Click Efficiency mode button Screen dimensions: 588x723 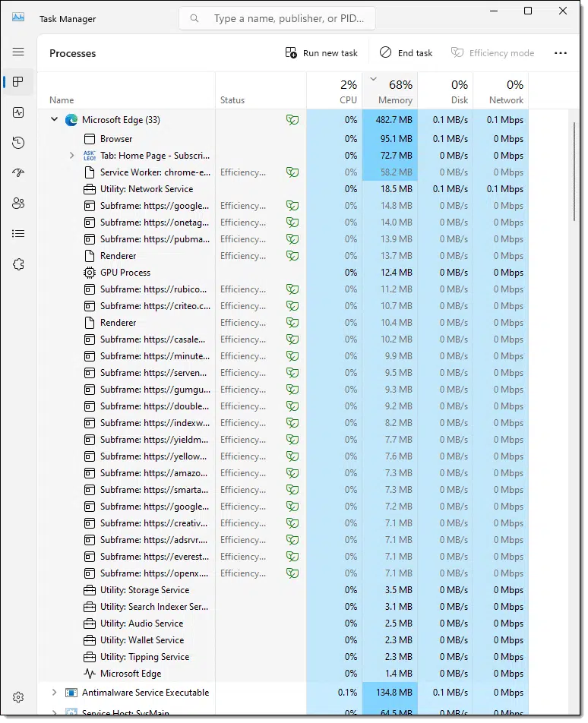pos(492,53)
